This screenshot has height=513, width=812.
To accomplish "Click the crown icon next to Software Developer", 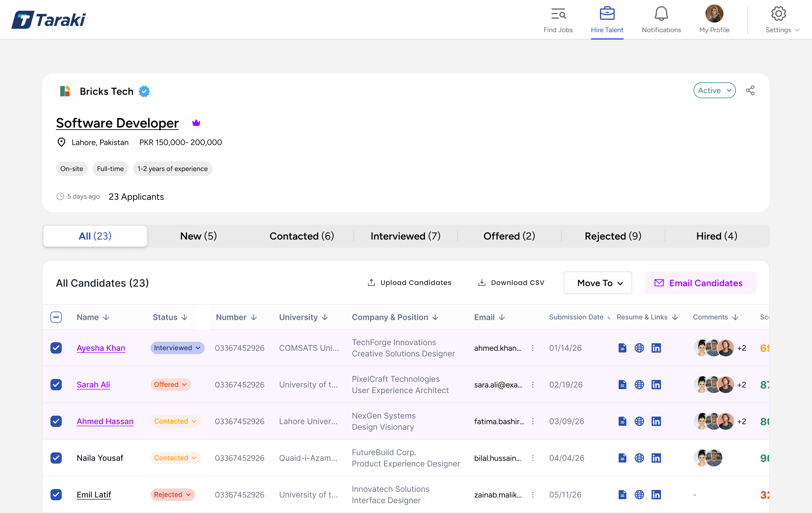I will tap(196, 122).
